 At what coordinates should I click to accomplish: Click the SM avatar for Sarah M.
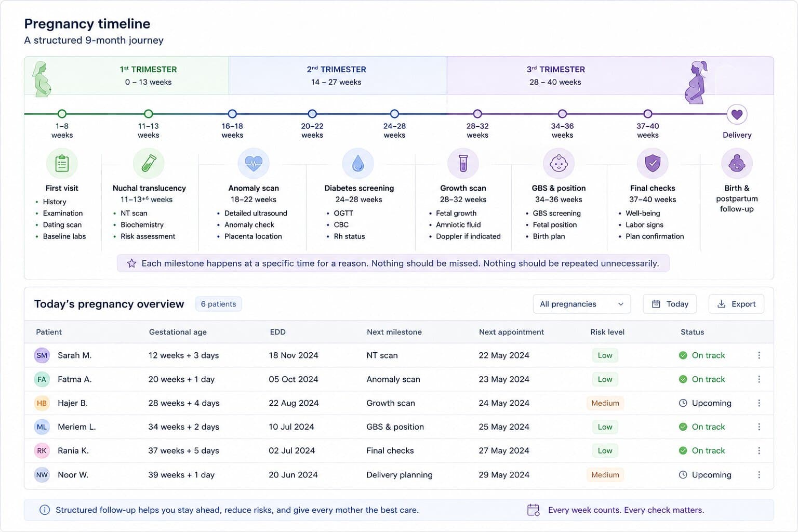coord(42,355)
